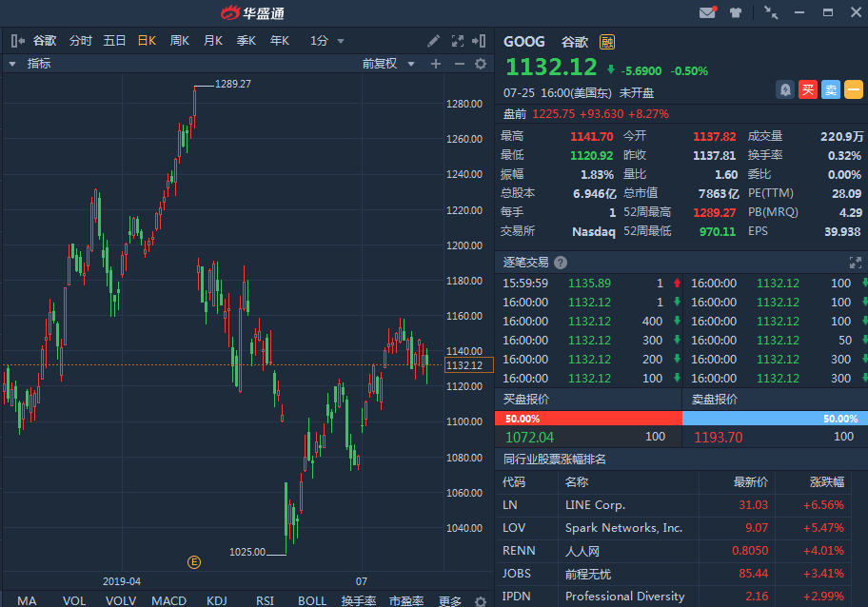Open the 1分 interval dropdown

pos(326,41)
